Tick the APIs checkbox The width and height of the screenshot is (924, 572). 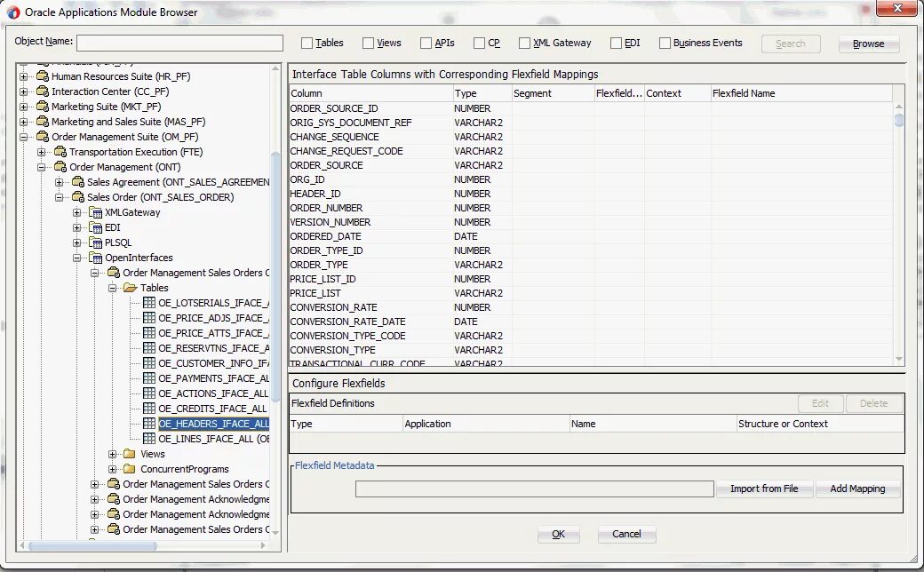[426, 43]
